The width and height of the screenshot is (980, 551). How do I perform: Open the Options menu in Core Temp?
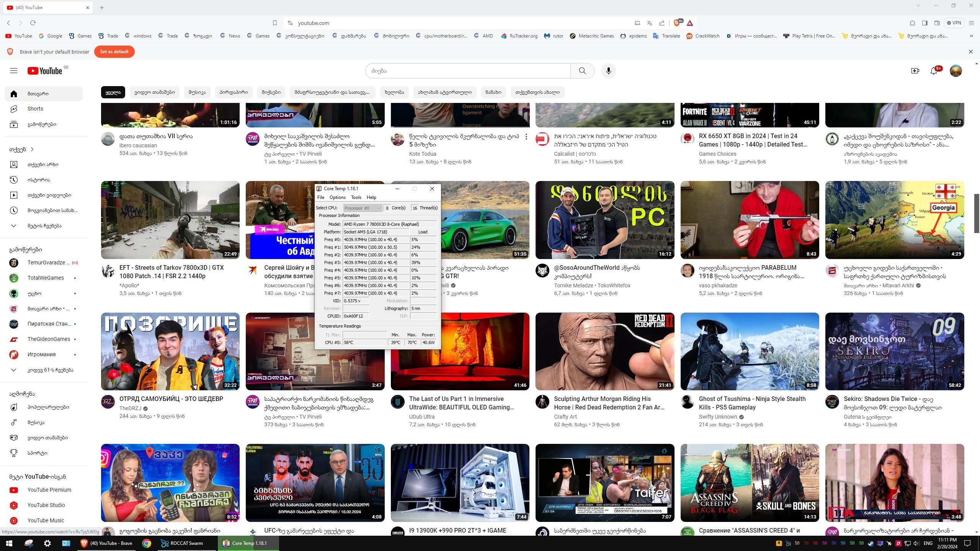click(337, 197)
